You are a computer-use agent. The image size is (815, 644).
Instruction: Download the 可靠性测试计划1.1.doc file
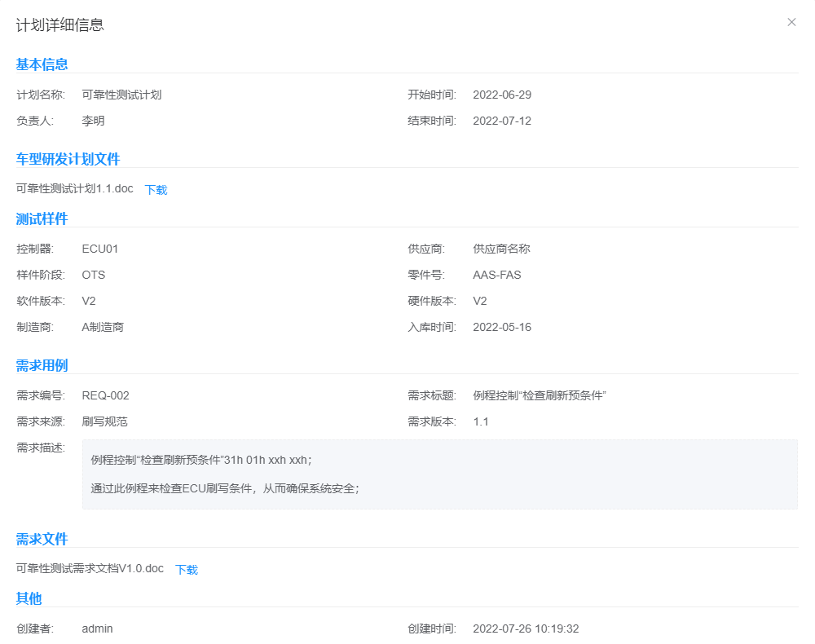coord(155,189)
